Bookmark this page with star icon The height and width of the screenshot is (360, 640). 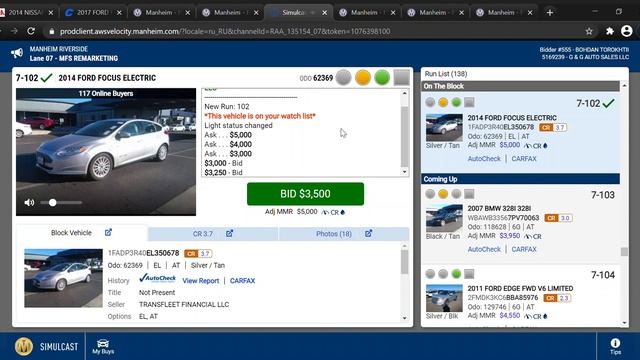[x=589, y=31]
